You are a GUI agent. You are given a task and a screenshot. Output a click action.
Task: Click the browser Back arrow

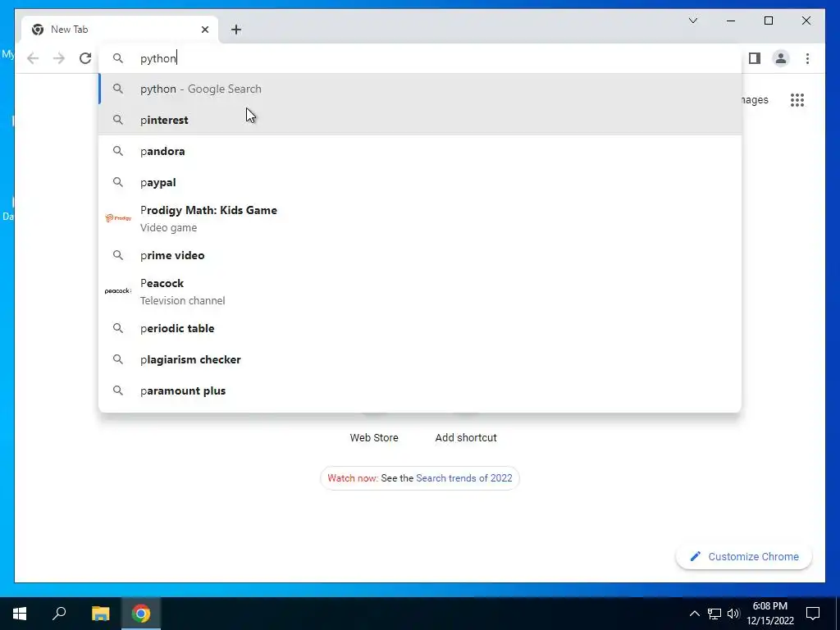click(x=33, y=58)
